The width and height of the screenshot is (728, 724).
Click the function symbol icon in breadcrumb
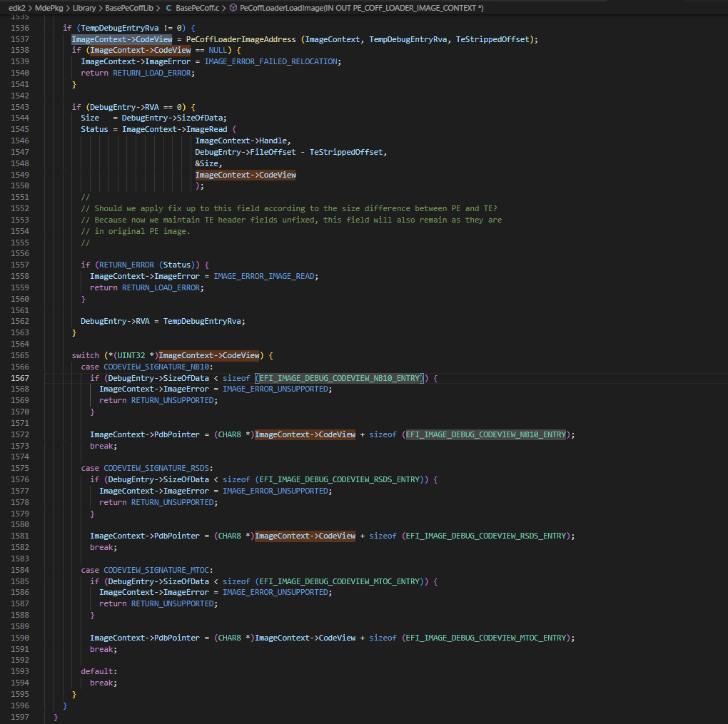pyautogui.click(x=233, y=7)
